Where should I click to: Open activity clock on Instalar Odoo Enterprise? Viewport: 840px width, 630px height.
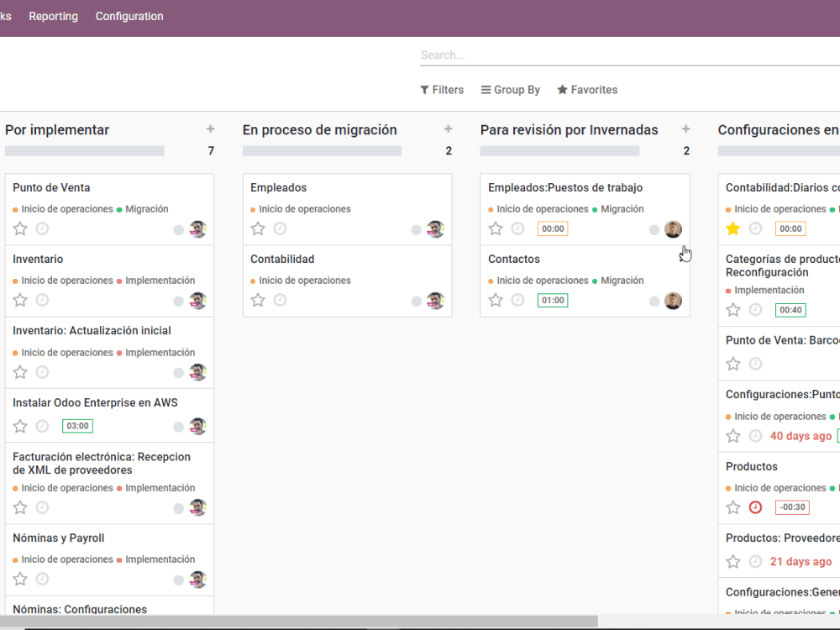(x=42, y=426)
